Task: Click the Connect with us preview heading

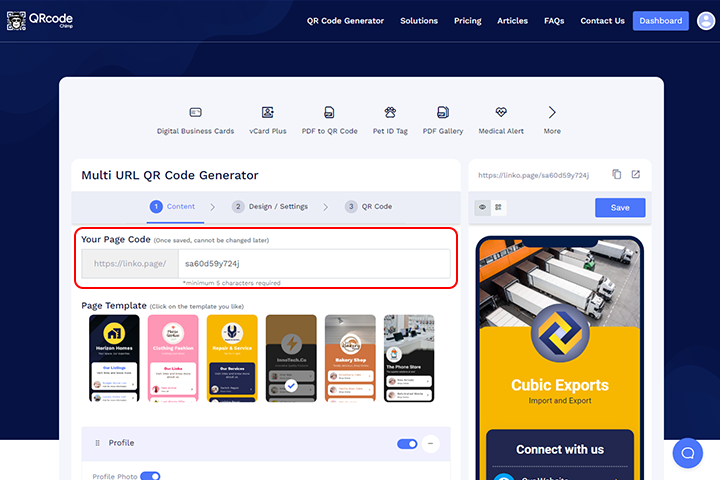Action: (560, 449)
